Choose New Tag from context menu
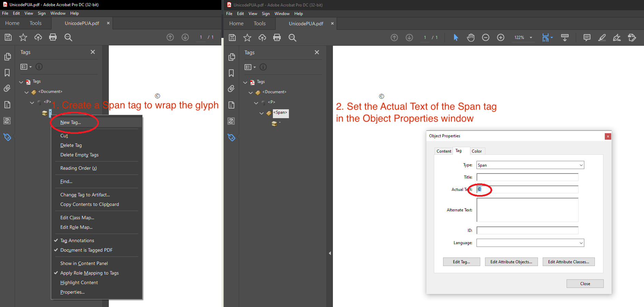Screen dimensions: 644x307 click(x=71, y=122)
